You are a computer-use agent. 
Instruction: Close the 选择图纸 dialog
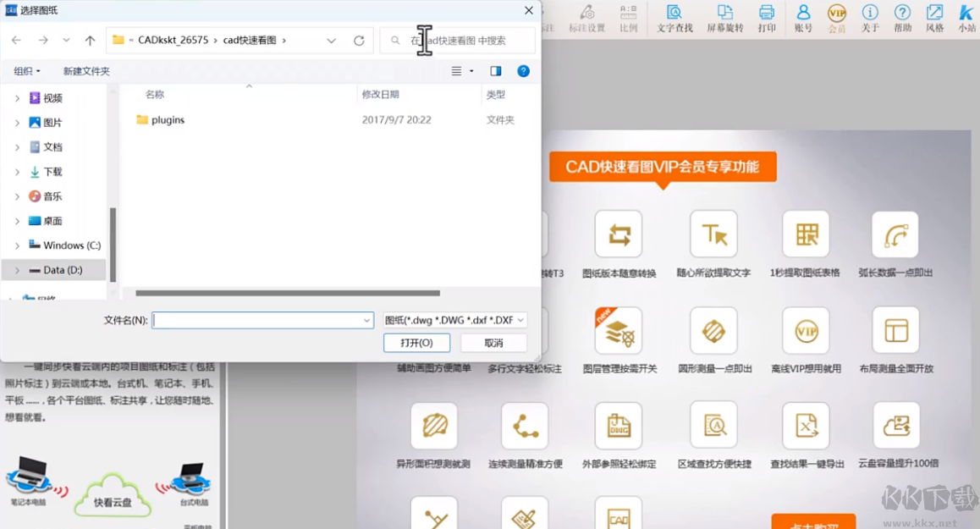click(529, 11)
